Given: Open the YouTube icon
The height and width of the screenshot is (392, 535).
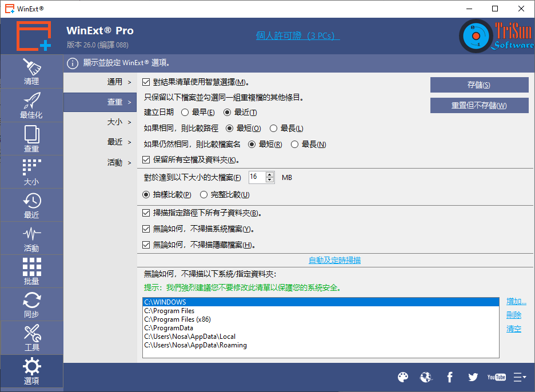Looking at the screenshot, I should pos(497,377).
